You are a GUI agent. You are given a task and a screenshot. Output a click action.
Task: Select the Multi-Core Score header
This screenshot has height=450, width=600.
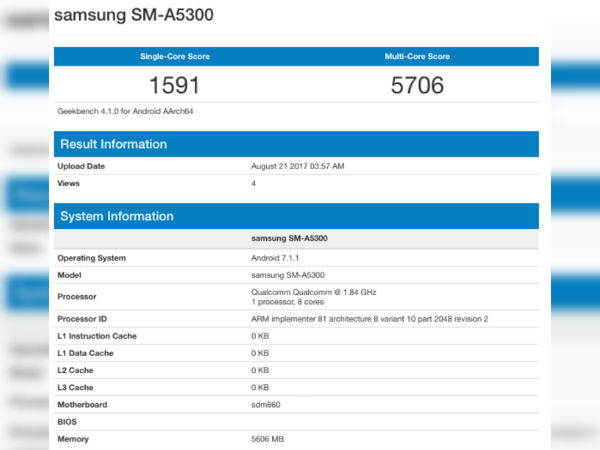click(x=417, y=56)
